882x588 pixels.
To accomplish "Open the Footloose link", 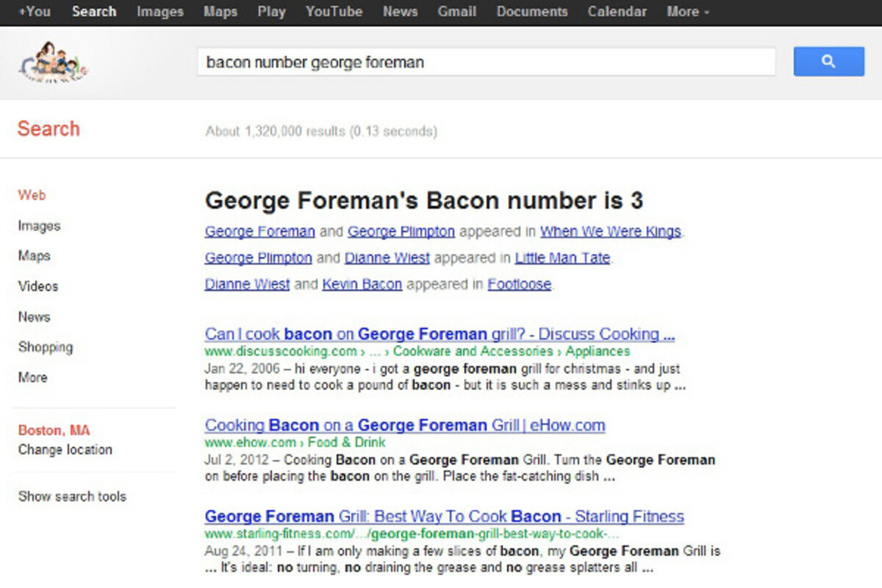I will pos(519,284).
